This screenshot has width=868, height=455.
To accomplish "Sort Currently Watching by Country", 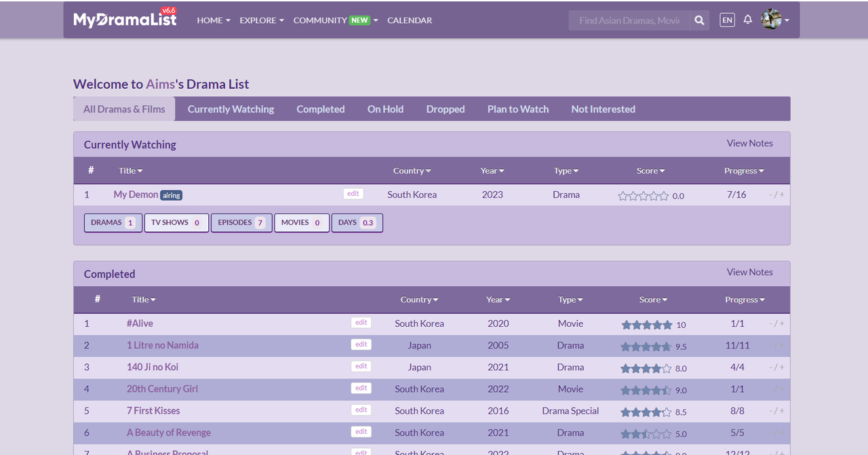I will tap(412, 171).
